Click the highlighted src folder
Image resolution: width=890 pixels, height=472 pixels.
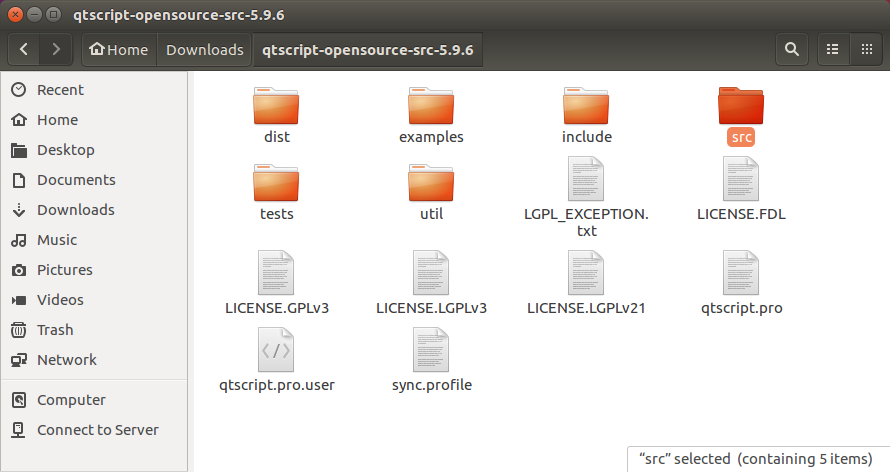[x=741, y=106]
